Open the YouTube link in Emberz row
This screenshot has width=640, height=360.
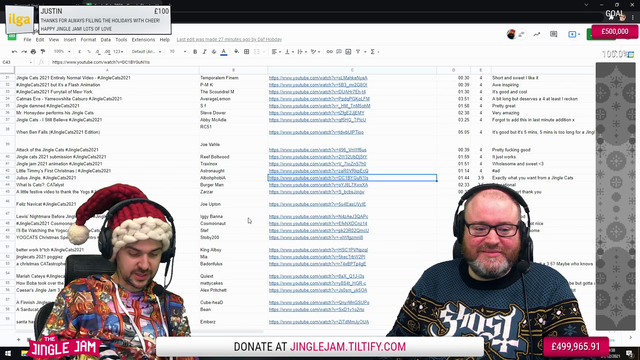point(319,322)
